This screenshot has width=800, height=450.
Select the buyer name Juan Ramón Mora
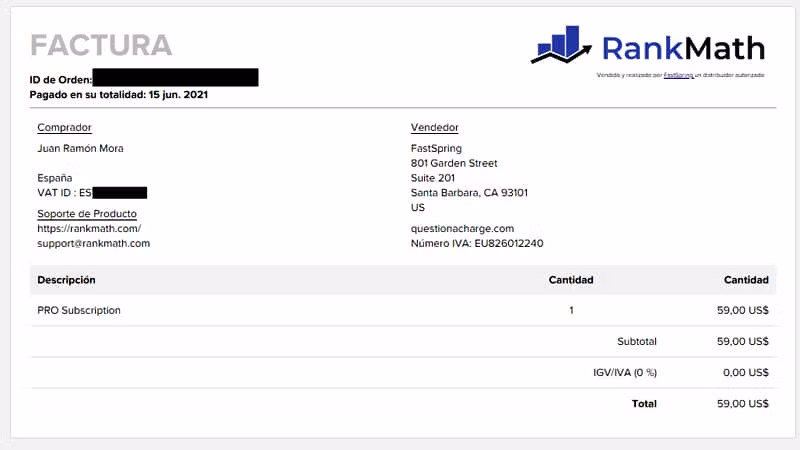[80, 148]
